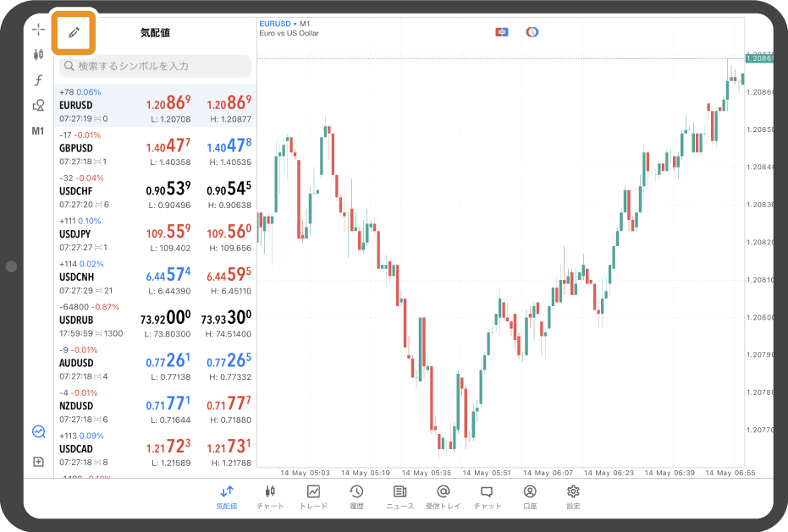Screen dimensions: 788x532
Task: Select the USDCAD quote row
Action: click(155, 448)
